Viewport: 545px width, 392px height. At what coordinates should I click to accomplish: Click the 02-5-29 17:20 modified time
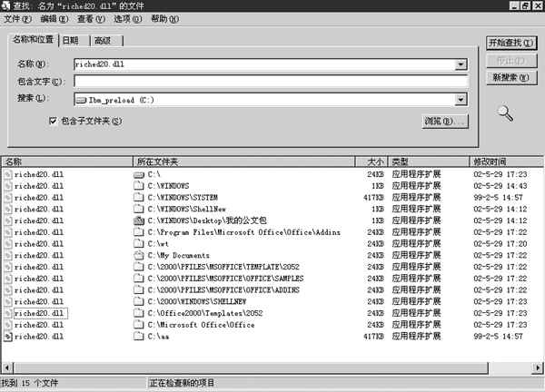pos(500,244)
